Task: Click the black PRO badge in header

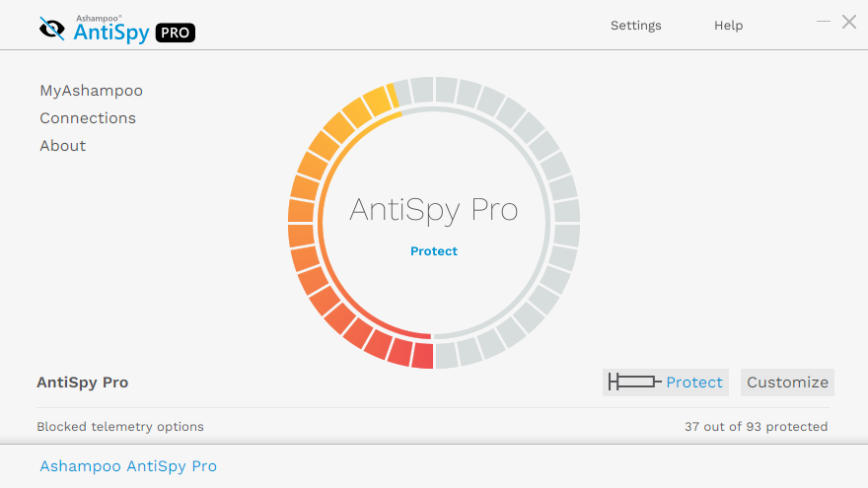Action: click(x=176, y=33)
